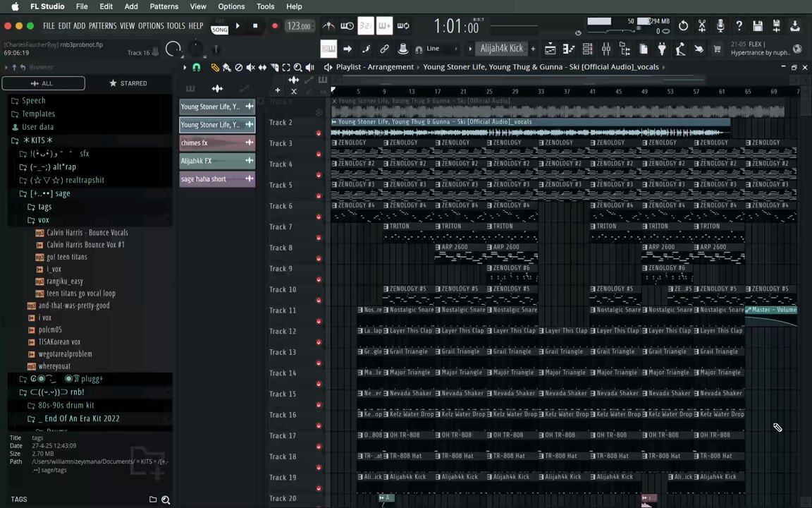Click the record button in the transport
Image resolution: width=812 pixels, height=508 pixels.
pyautogui.click(x=274, y=26)
